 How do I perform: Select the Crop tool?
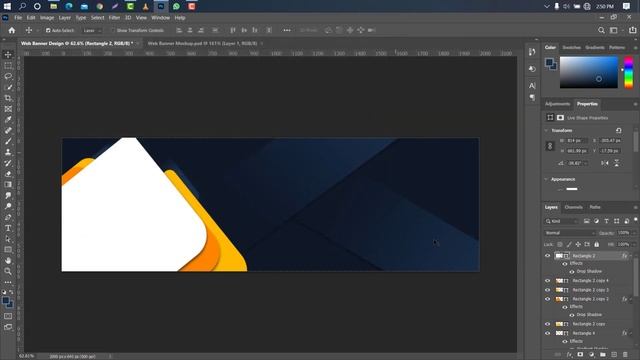pyautogui.click(x=8, y=98)
